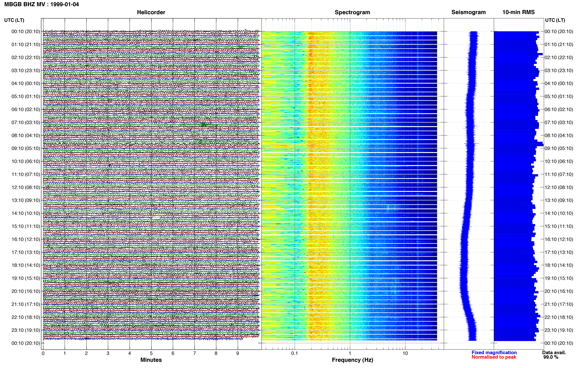
Task: Click minute tick label 5 on helicorder axis
Action: [x=151, y=353]
